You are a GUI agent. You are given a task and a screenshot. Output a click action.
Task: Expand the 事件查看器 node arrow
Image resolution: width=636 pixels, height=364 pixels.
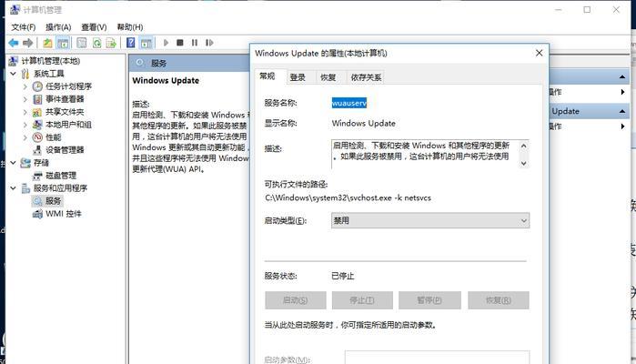click(25, 99)
